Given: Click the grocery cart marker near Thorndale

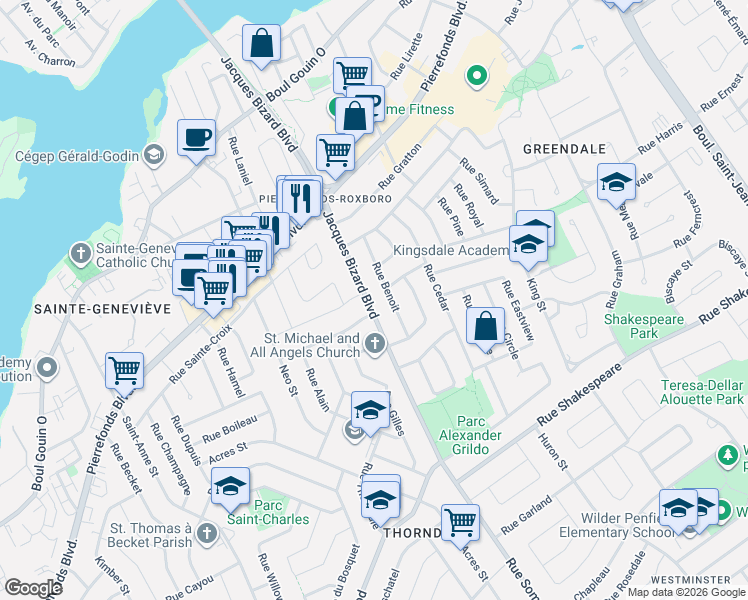Looking at the screenshot, I should [x=460, y=524].
